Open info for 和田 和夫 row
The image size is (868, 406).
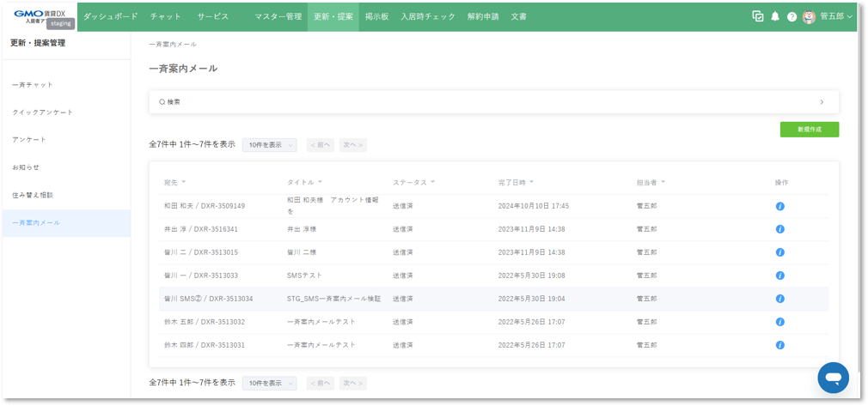coord(780,206)
